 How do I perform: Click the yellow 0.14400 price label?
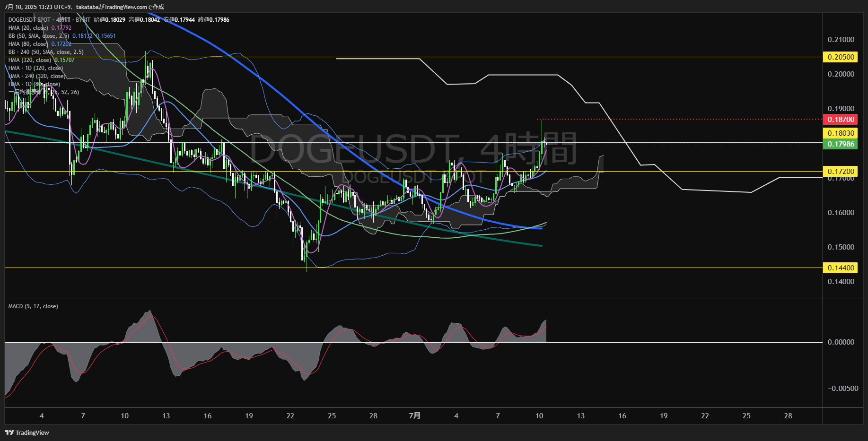click(x=841, y=268)
